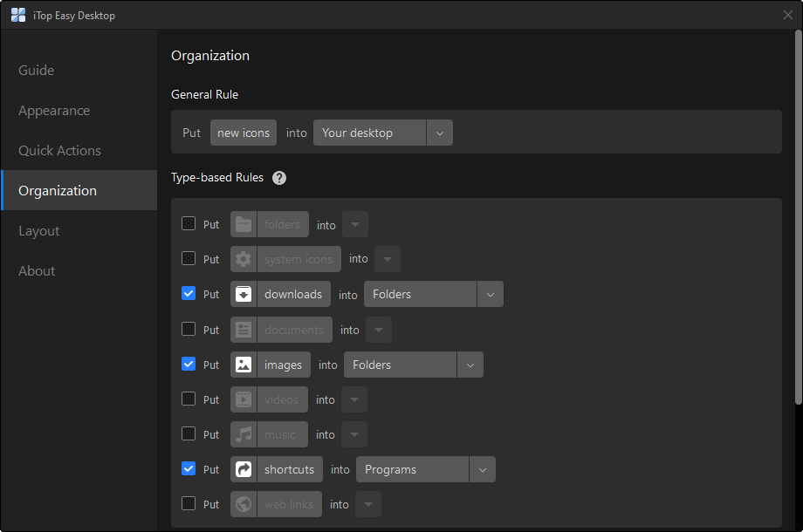Click the new icons button
803x532 pixels.
[x=244, y=133]
